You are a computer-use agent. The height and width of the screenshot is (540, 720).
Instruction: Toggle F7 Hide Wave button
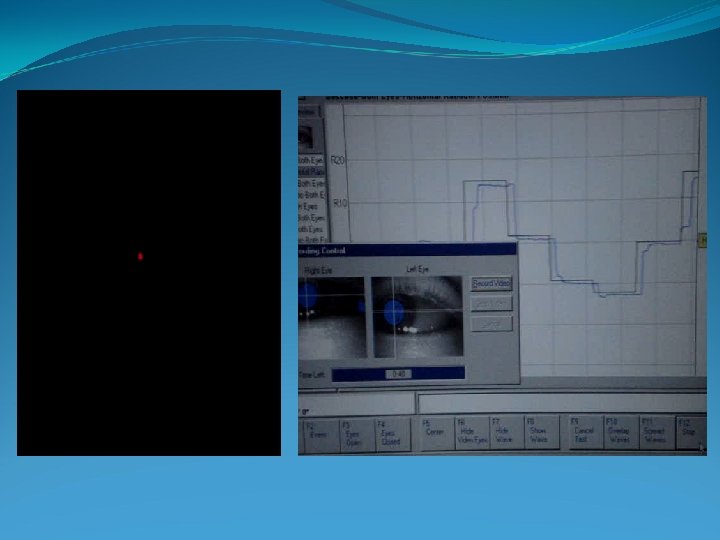(507, 433)
